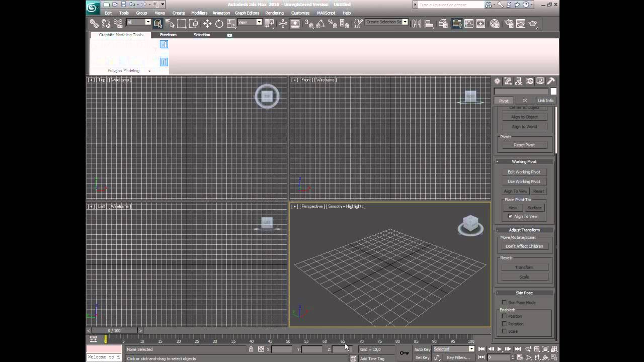
Task: Click the Select and Manipulate icon
Action: click(x=283, y=23)
